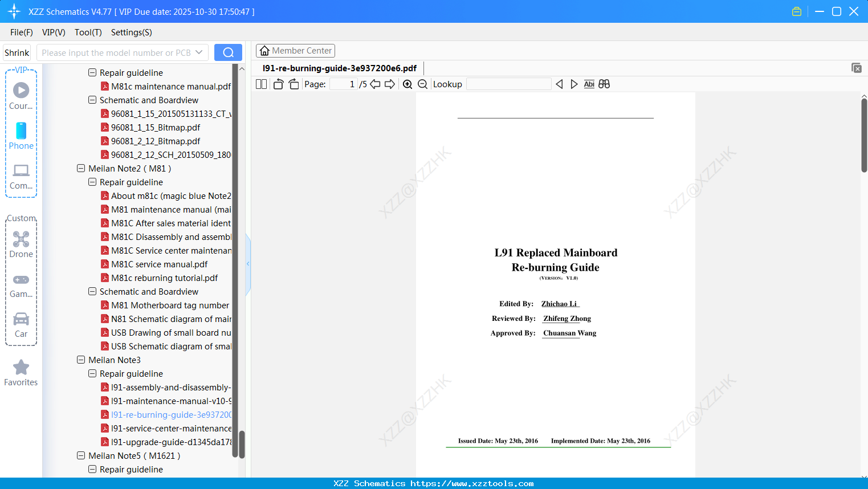Collapse the Meilan Note2 ( M81 ) node

click(81, 168)
